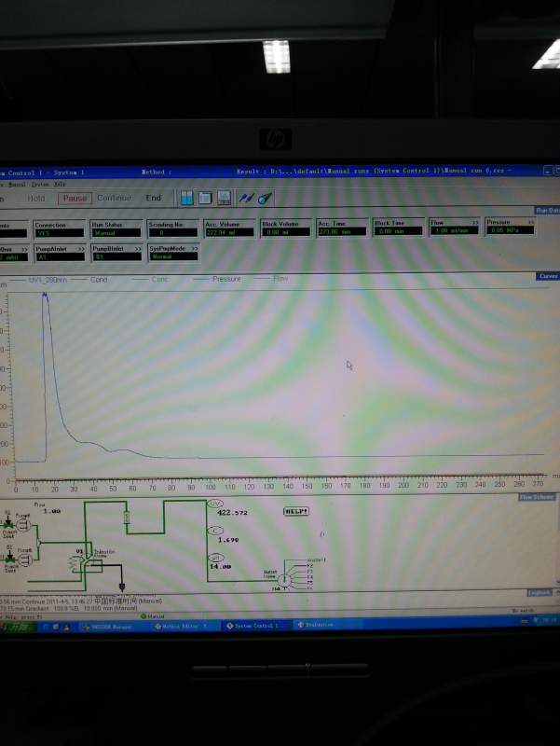Image resolution: width=560 pixels, height=746 pixels.
Task: Click the chart properties toolbar icon
Action: [x=224, y=198]
